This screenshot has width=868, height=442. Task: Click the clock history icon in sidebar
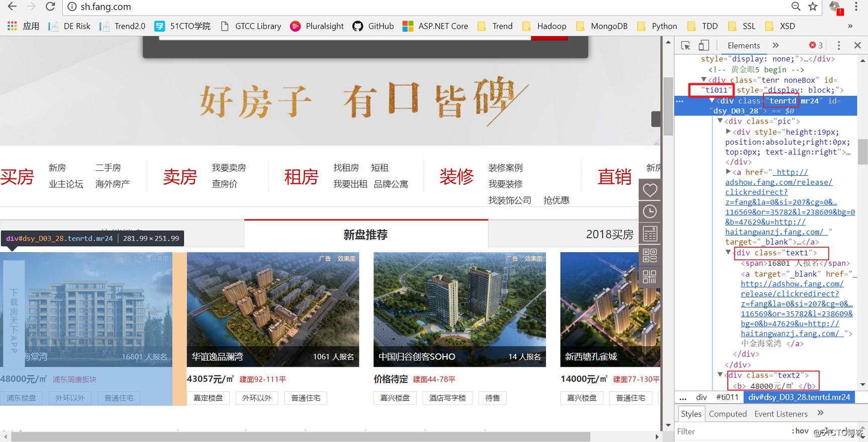[x=650, y=211]
